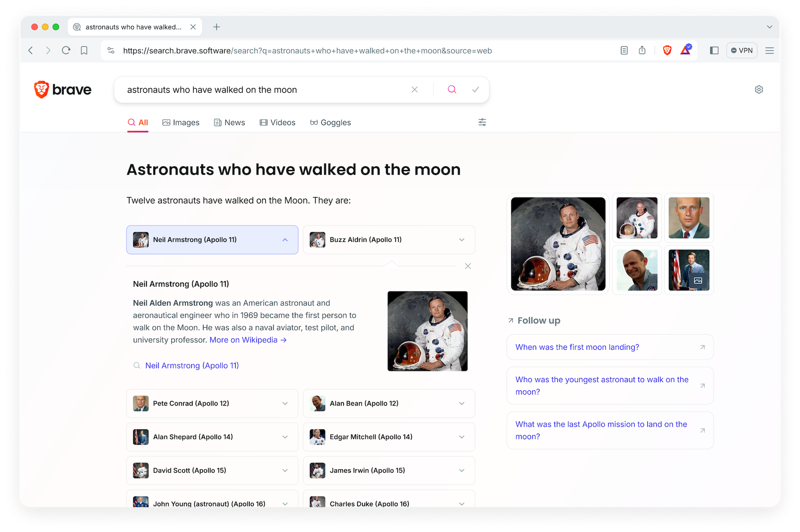Open a new tab with plus icon
800x532 pixels.
coord(217,27)
